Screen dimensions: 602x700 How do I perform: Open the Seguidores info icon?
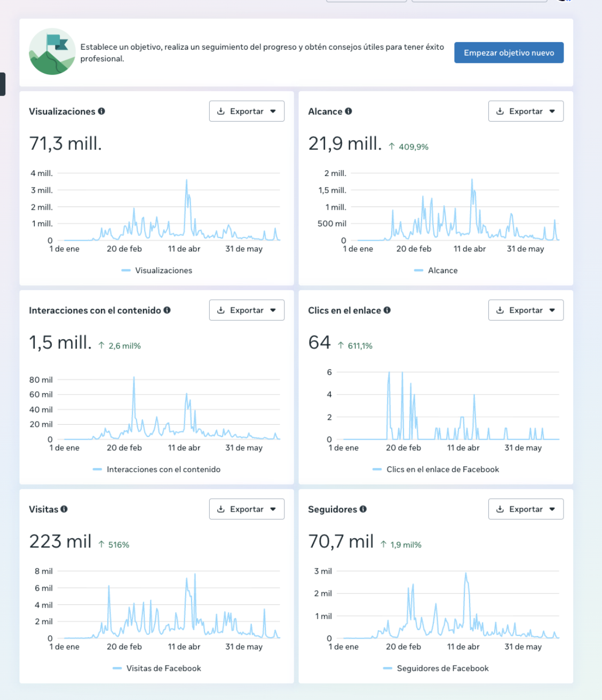[x=363, y=509]
